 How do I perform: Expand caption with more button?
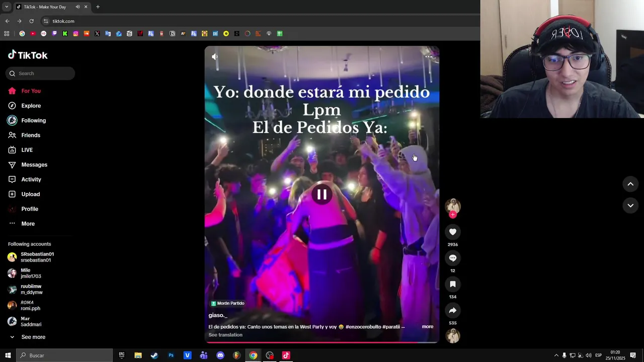[x=428, y=327]
